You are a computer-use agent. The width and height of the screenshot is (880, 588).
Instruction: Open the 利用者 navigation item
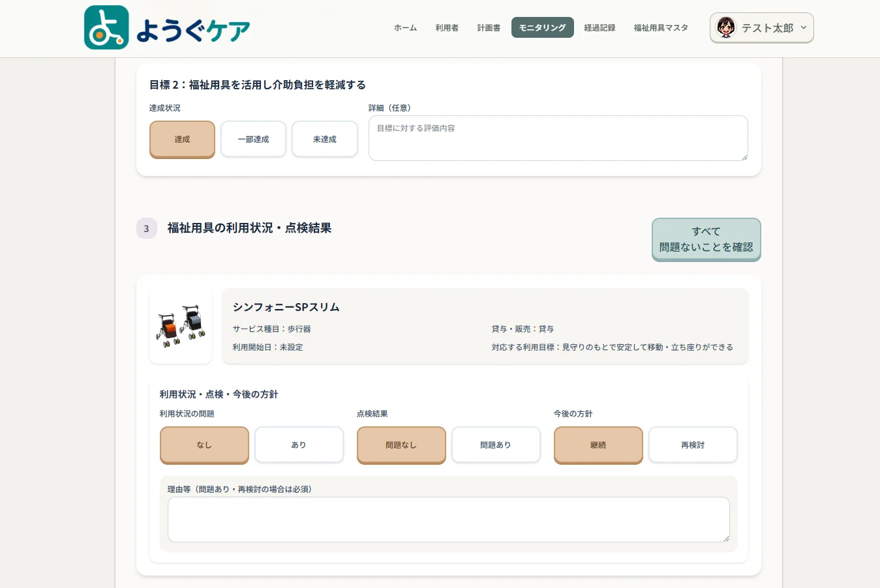point(447,27)
